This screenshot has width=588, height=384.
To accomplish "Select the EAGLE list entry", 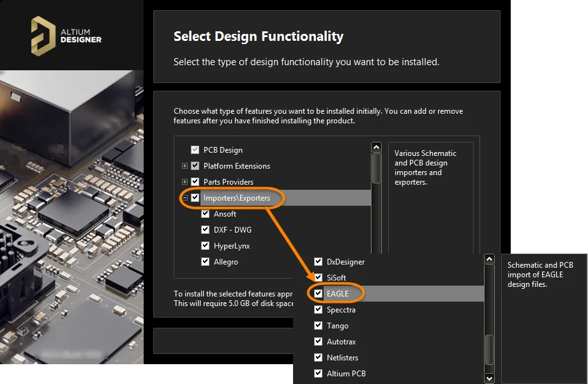I will [338, 293].
